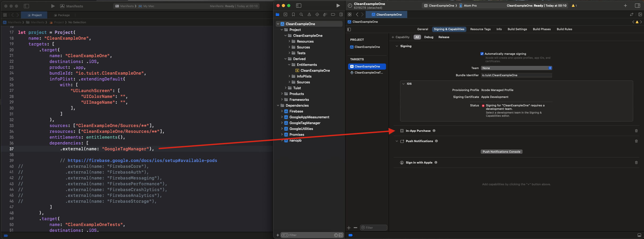
Task: Toggle the inspectors panel on the right
Action: (638, 6)
